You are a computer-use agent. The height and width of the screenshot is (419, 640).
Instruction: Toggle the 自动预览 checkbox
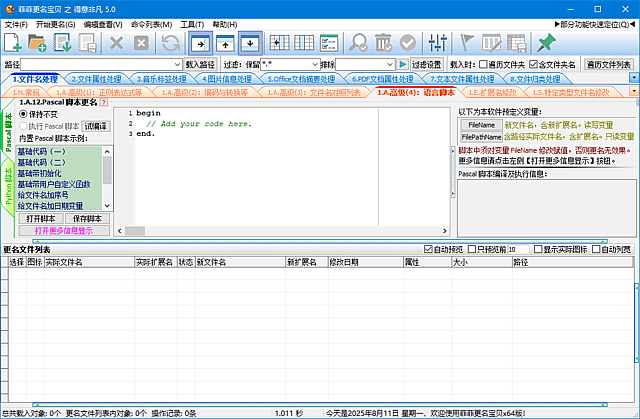(429, 249)
